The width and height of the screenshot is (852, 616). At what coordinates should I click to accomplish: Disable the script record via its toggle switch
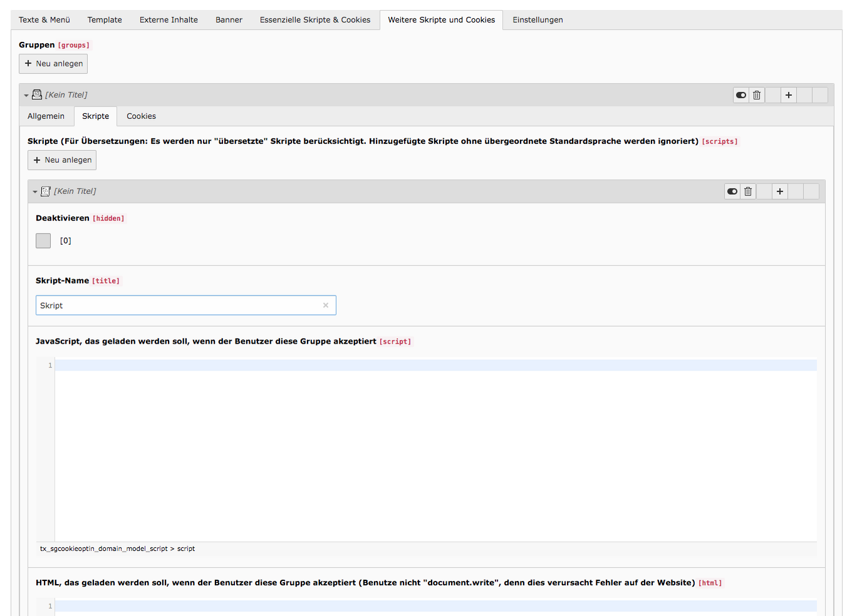(732, 191)
